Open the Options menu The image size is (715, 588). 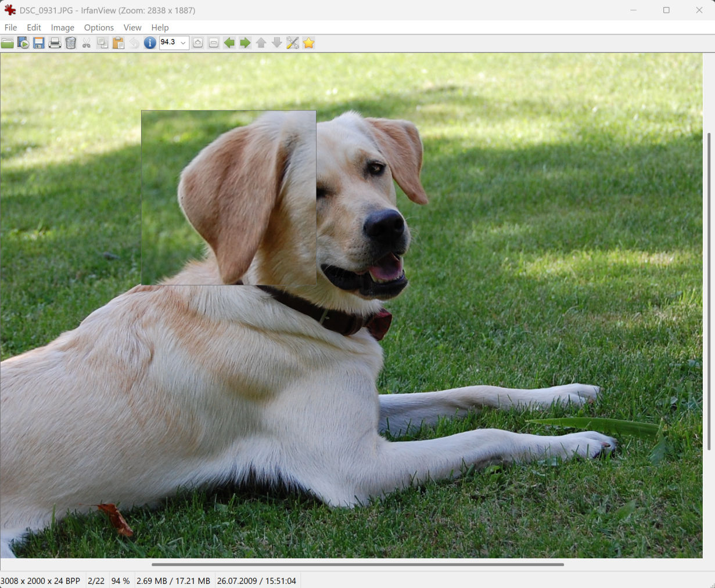coord(99,27)
